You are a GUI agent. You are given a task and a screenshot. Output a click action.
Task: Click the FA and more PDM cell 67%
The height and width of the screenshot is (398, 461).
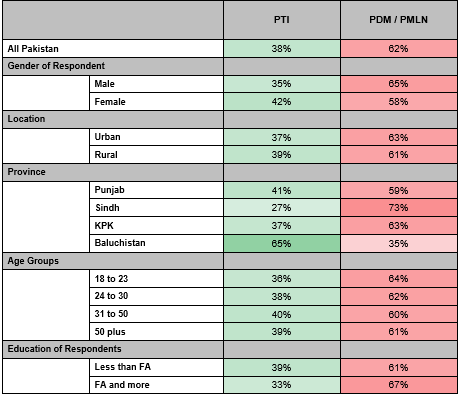[399, 385]
